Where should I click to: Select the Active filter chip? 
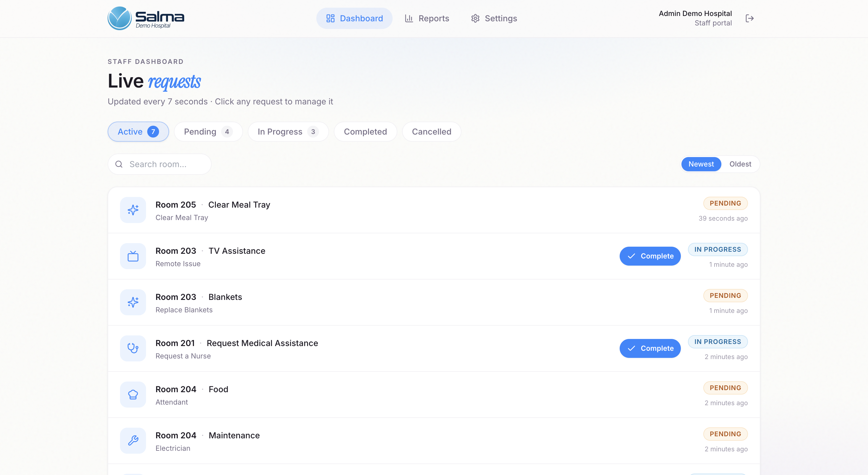click(x=138, y=132)
